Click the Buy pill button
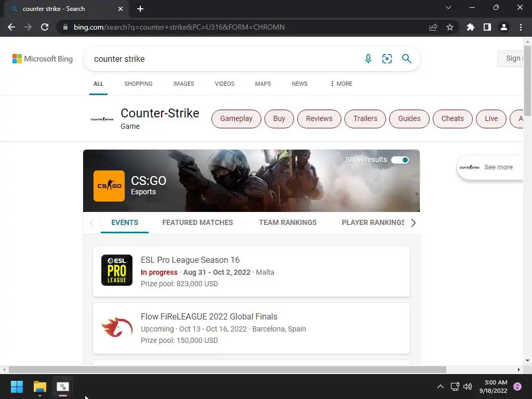532x399 pixels. coord(279,119)
